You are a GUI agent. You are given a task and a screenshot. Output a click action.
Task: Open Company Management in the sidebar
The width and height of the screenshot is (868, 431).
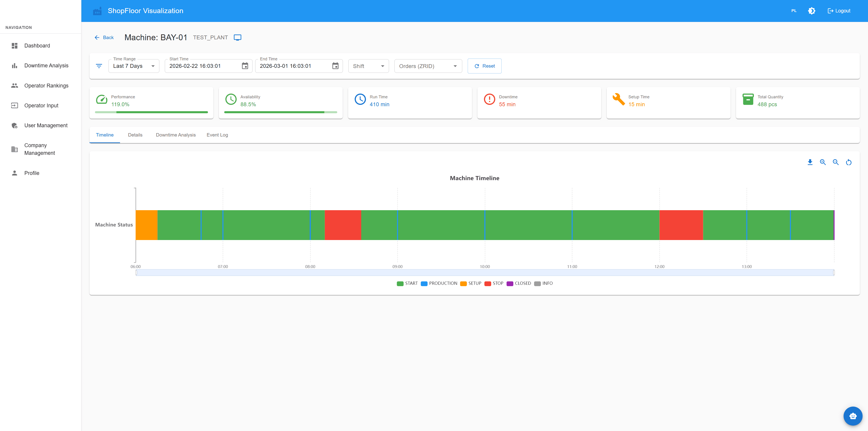click(x=40, y=149)
